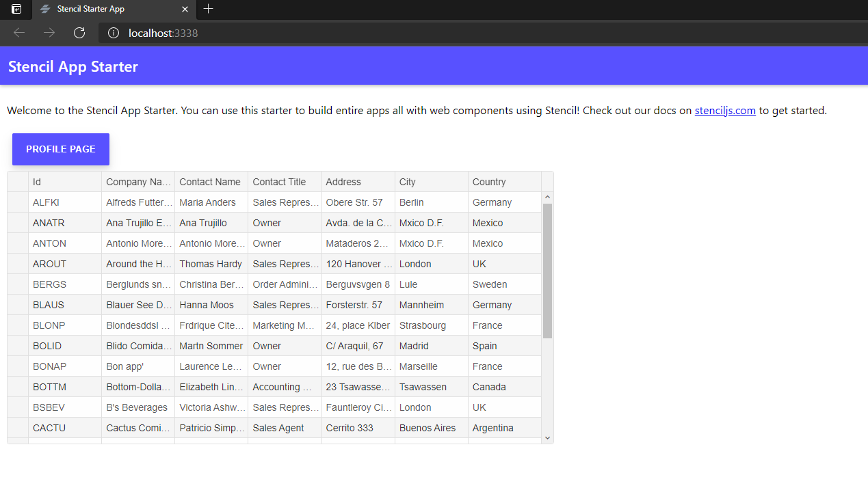Screen dimensions: 868x488
Task: Click the Argentina country cell
Action: coord(505,428)
